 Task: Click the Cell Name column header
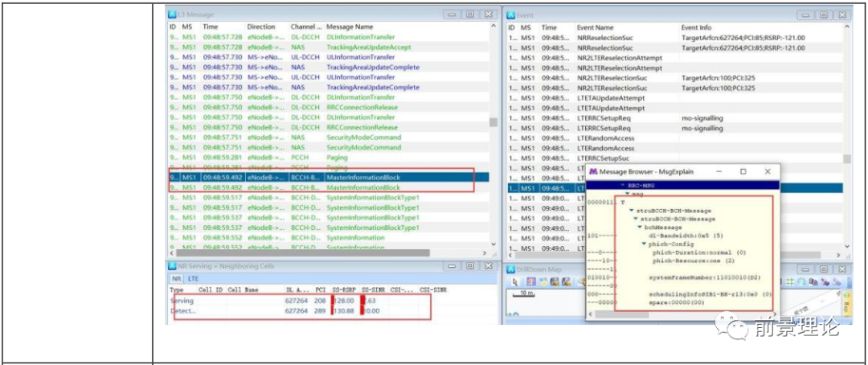[x=243, y=289]
